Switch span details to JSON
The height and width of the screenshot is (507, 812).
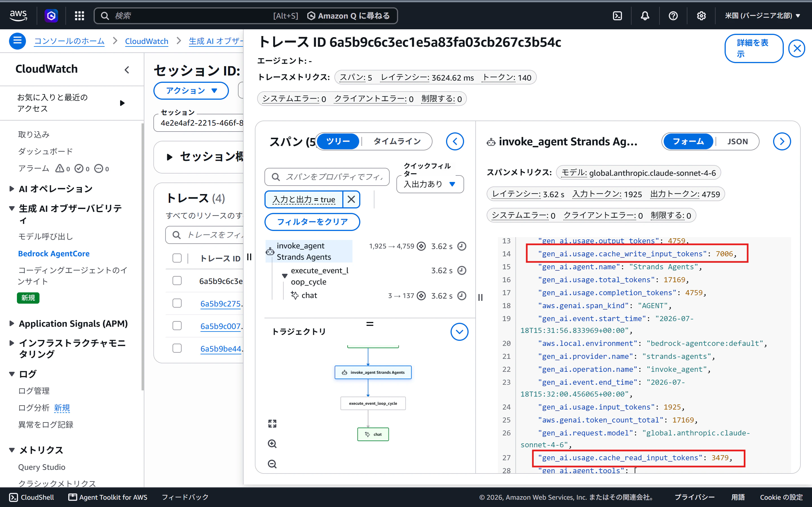click(x=738, y=141)
